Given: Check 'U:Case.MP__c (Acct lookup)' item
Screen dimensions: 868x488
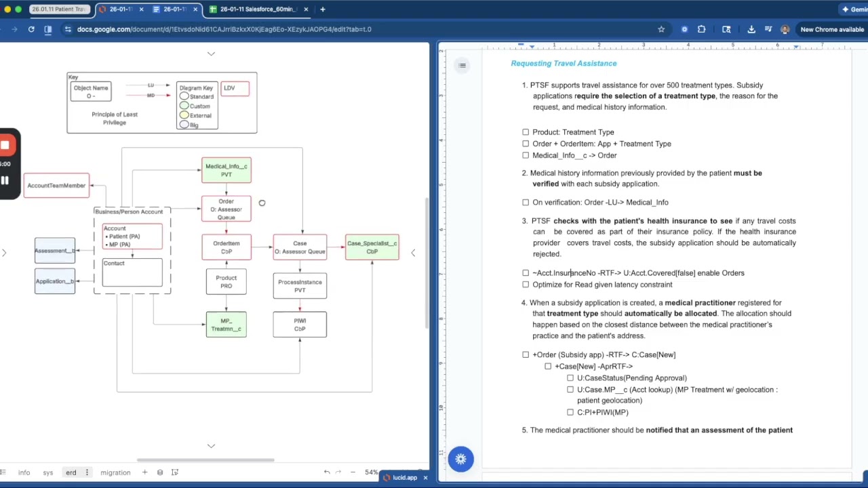Looking at the screenshot, I should pyautogui.click(x=570, y=390).
